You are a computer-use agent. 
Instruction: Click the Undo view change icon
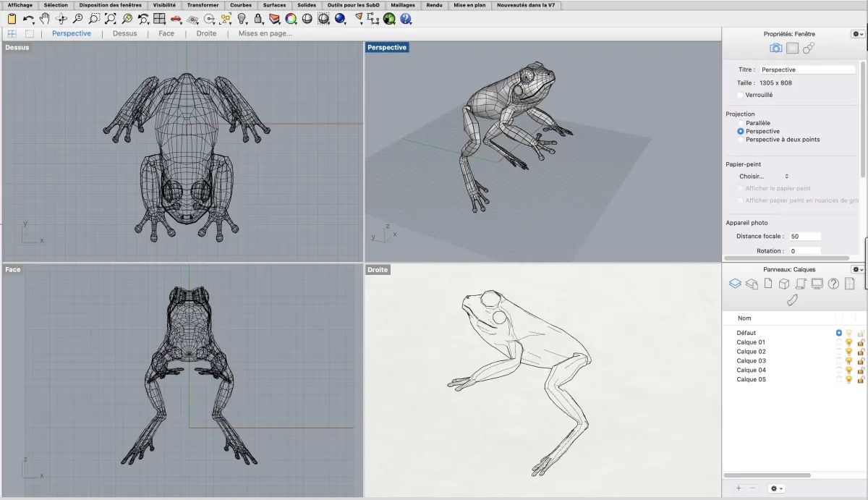143,18
